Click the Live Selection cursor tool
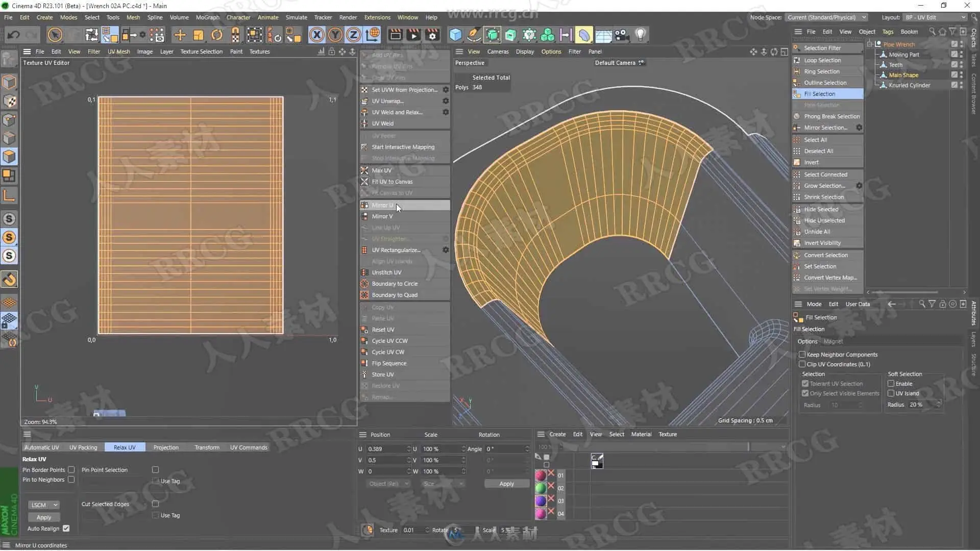The width and height of the screenshot is (980, 551). click(x=55, y=35)
